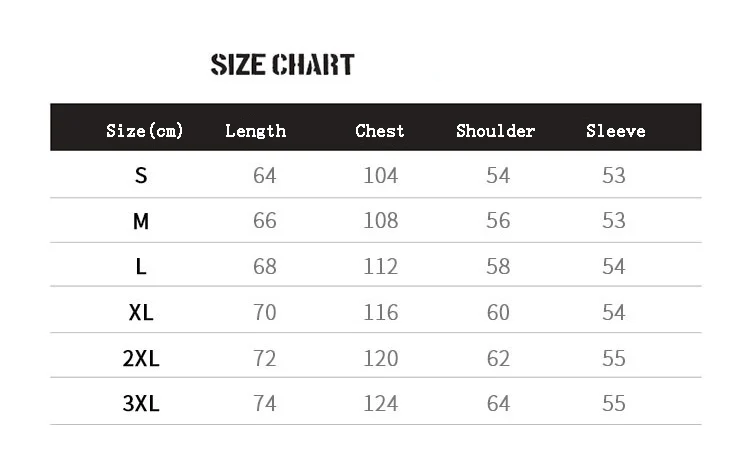Click the SIZE CHART title

click(282, 65)
